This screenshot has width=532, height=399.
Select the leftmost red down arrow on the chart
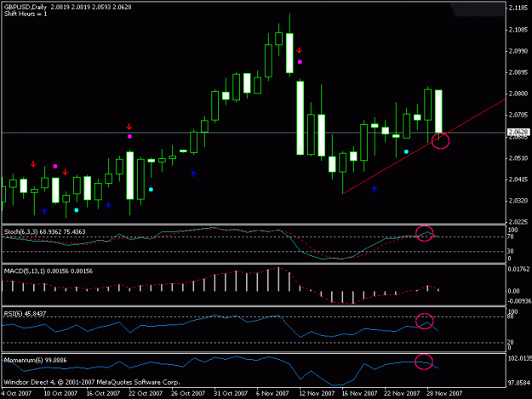coord(33,164)
